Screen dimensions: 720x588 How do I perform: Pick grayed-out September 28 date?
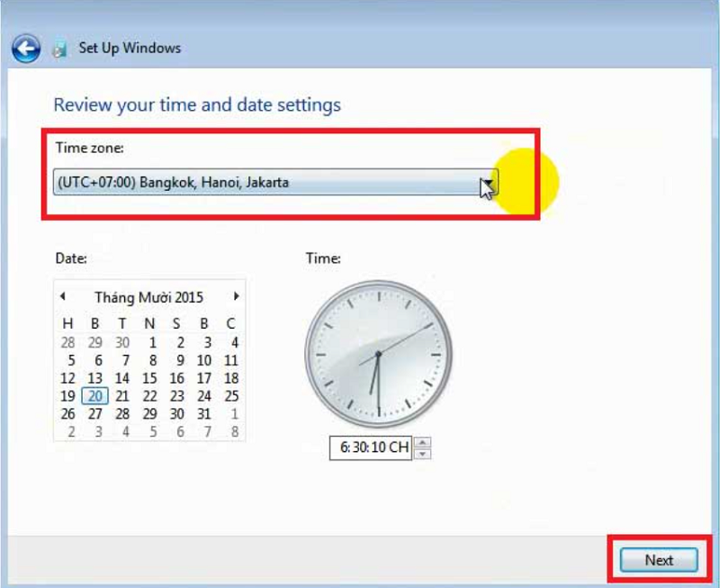point(67,342)
